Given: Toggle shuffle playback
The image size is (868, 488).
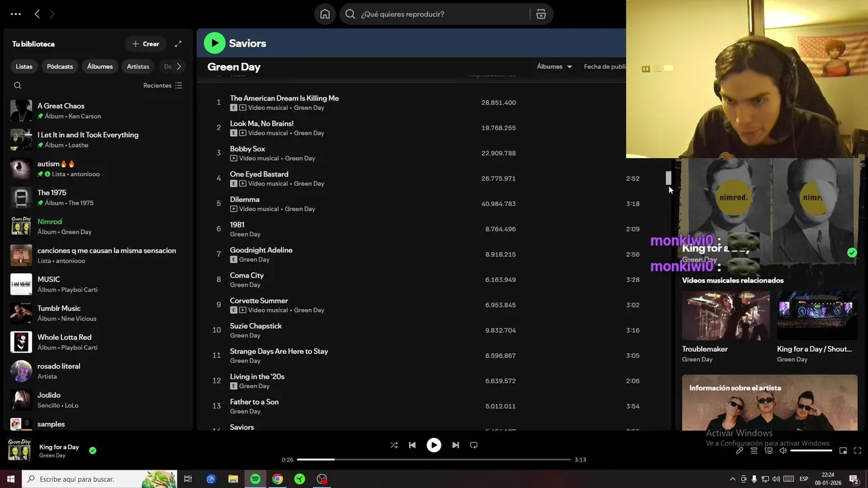Looking at the screenshot, I should (x=394, y=445).
